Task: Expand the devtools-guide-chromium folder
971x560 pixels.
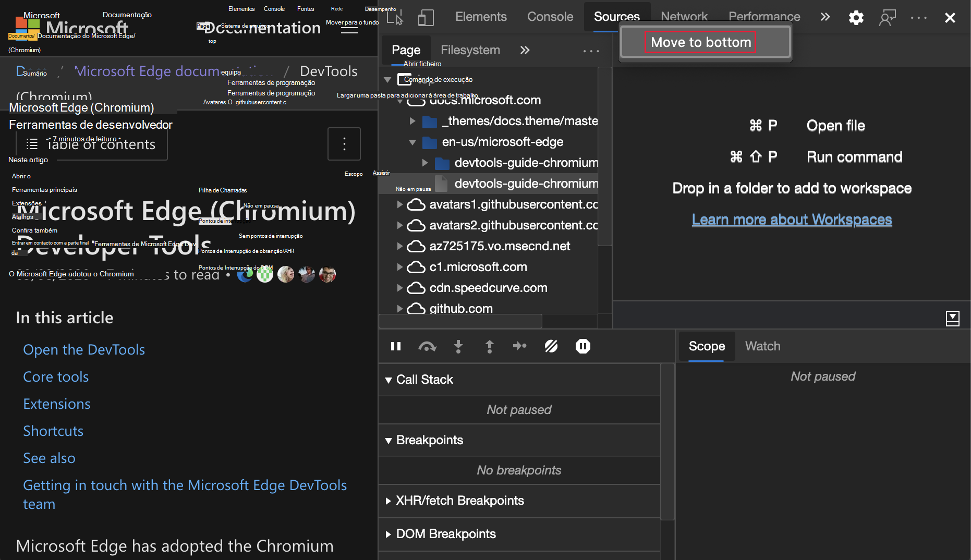Action: coord(425,163)
